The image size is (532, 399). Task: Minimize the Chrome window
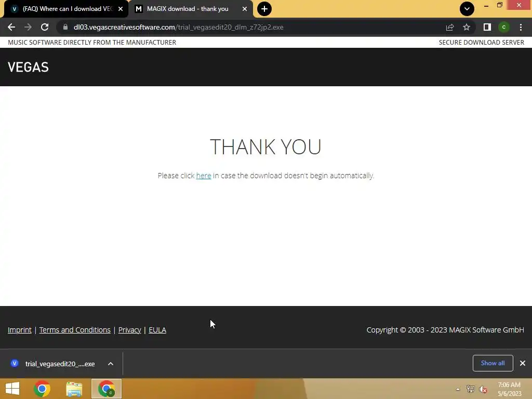click(486, 6)
